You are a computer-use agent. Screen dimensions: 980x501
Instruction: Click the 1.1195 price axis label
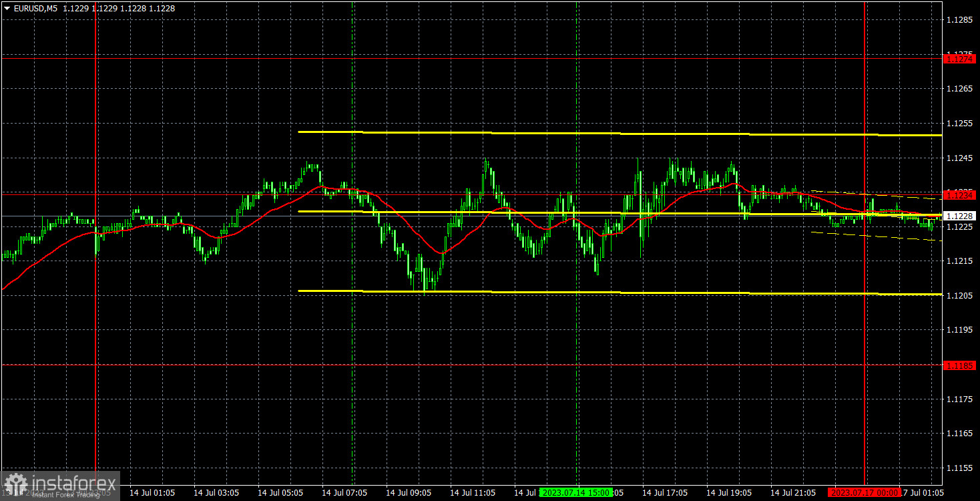[x=959, y=331]
